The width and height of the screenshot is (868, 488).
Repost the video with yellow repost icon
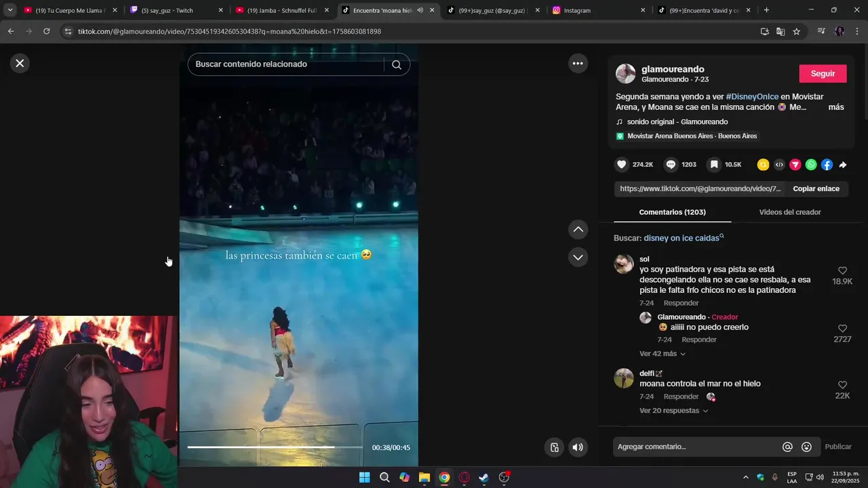pos(763,165)
